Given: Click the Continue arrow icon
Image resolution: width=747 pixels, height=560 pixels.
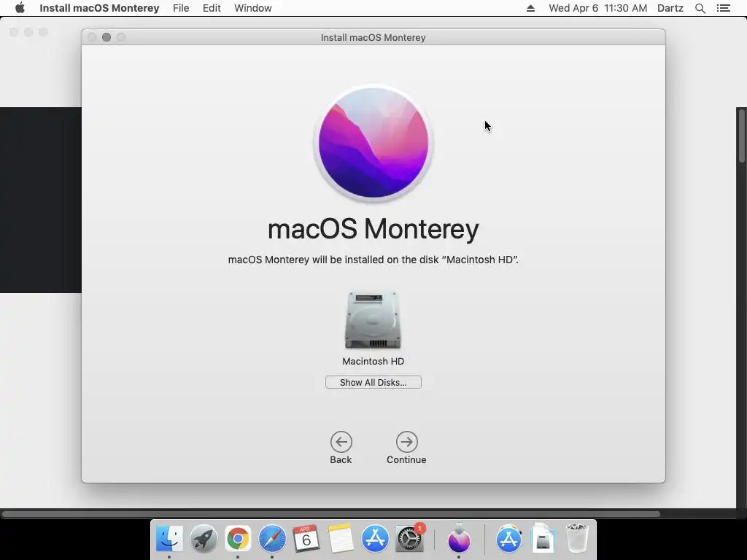Looking at the screenshot, I should tap(406, 442).
